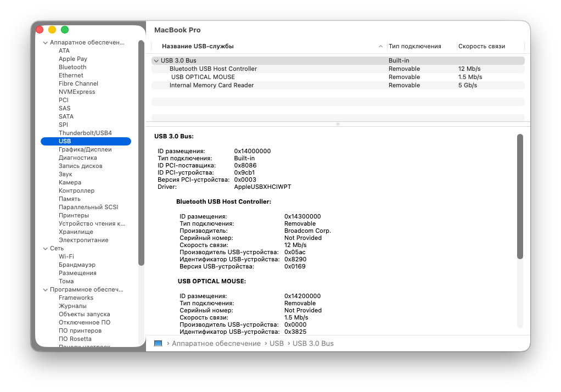Select Объекты запуска in the sidebar
Image resolution: width=561 pixels, height=392 pixels.
(x=85, y=315)
